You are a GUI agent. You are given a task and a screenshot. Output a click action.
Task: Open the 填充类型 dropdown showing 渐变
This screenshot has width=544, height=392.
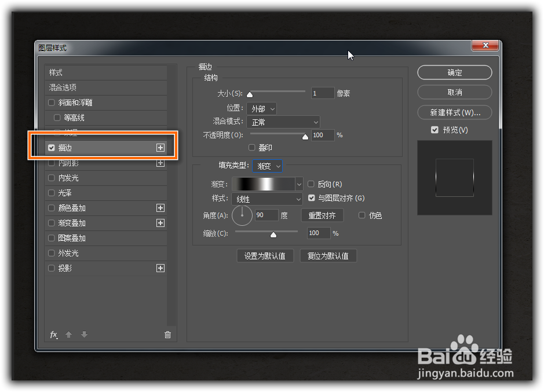[267, 166]
